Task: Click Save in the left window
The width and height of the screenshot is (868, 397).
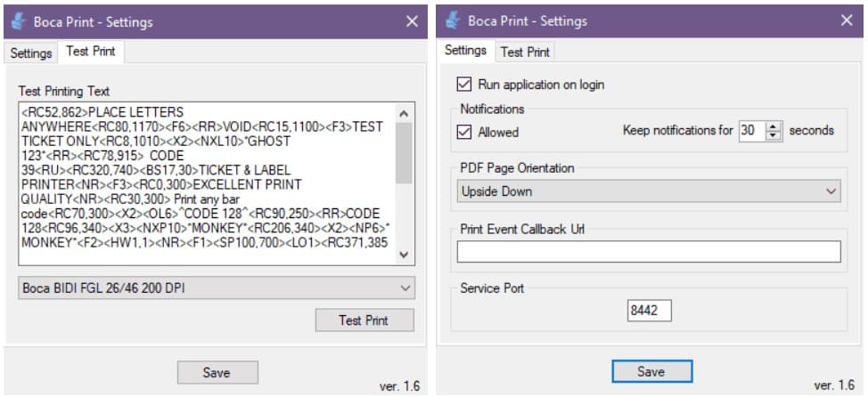Action: coord(217,372)
